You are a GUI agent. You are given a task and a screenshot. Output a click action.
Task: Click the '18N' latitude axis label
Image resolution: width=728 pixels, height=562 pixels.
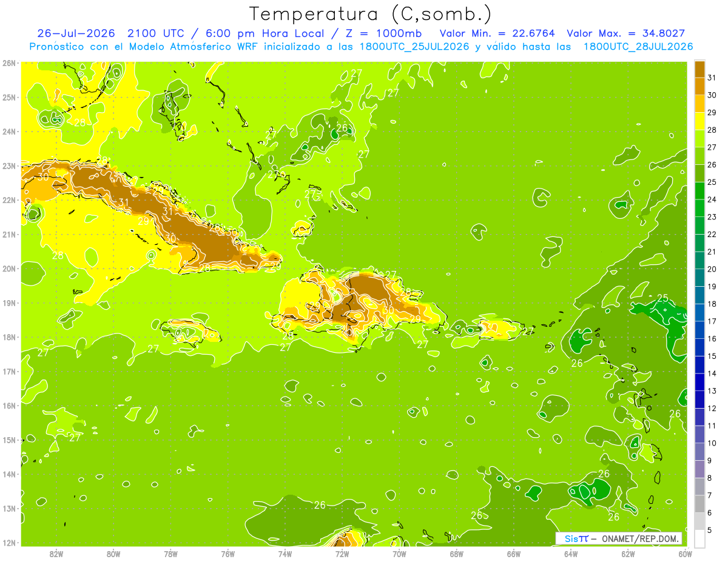[x=9, y=337]
